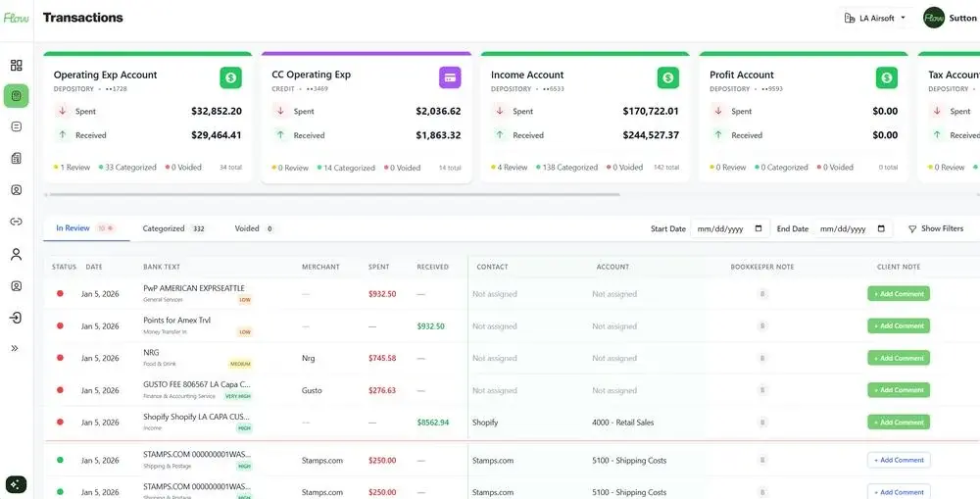Image resolution: width=980 pixels, height=499 pixels.
Task: Click the building icon beside LA Airsoft
Action: pos(850,18)
